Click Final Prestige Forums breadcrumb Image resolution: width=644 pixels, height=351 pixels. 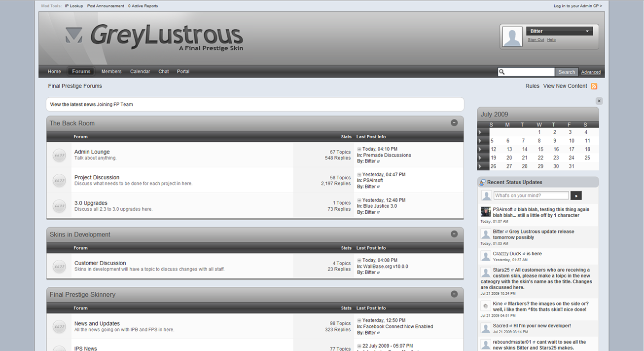(75, 86)
